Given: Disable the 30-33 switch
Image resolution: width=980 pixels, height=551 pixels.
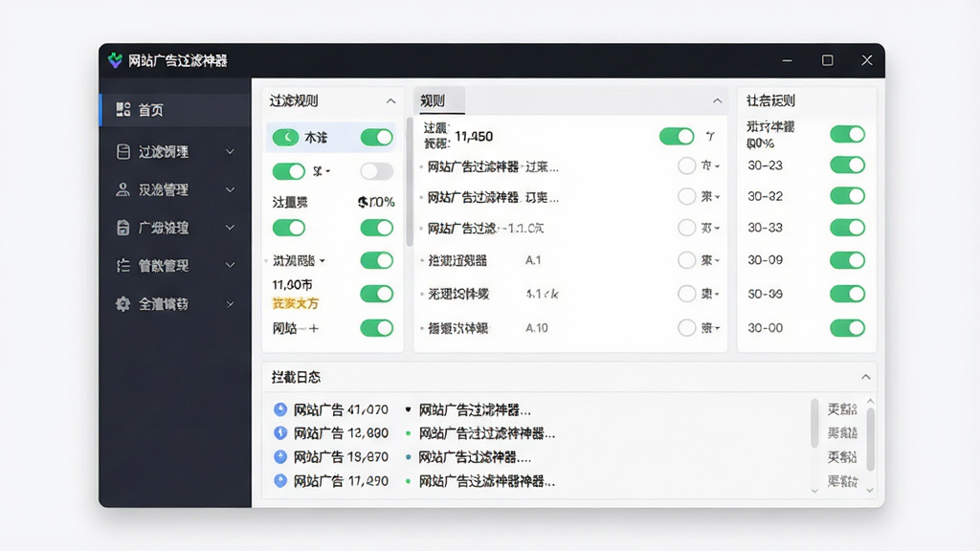Looking at the screenshot, I should coord(848,228).
